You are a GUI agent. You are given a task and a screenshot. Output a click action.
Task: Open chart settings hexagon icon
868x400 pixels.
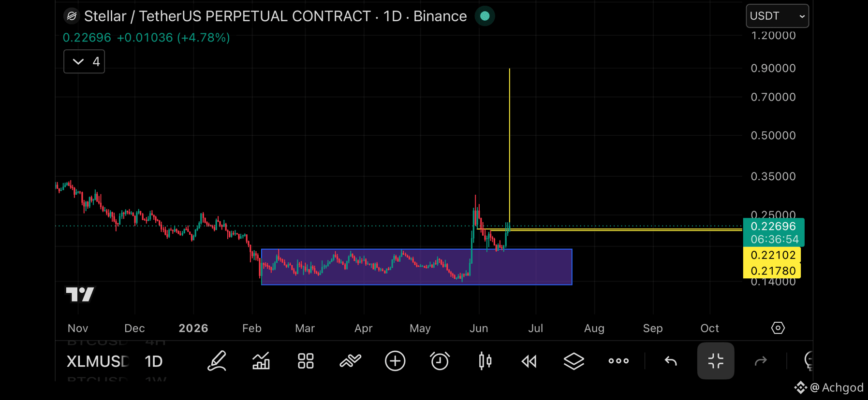778,328
